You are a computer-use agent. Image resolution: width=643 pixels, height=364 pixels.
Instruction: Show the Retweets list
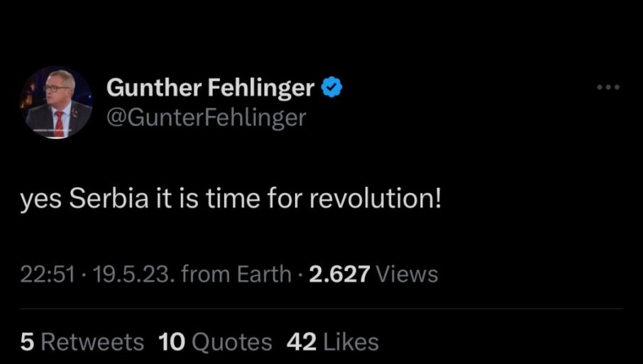(x=92, y=342)
